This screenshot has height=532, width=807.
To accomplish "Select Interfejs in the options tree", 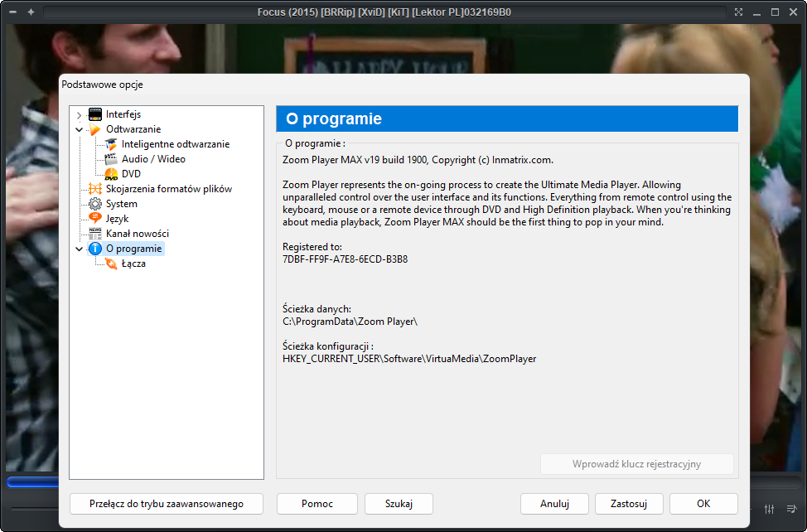I will [123, 114].
